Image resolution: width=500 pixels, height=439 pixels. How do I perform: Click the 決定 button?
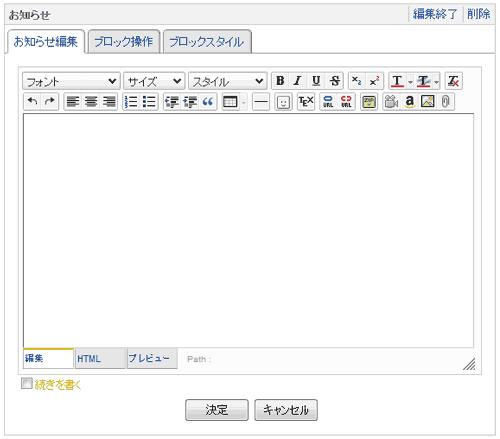tap(217, 410)
